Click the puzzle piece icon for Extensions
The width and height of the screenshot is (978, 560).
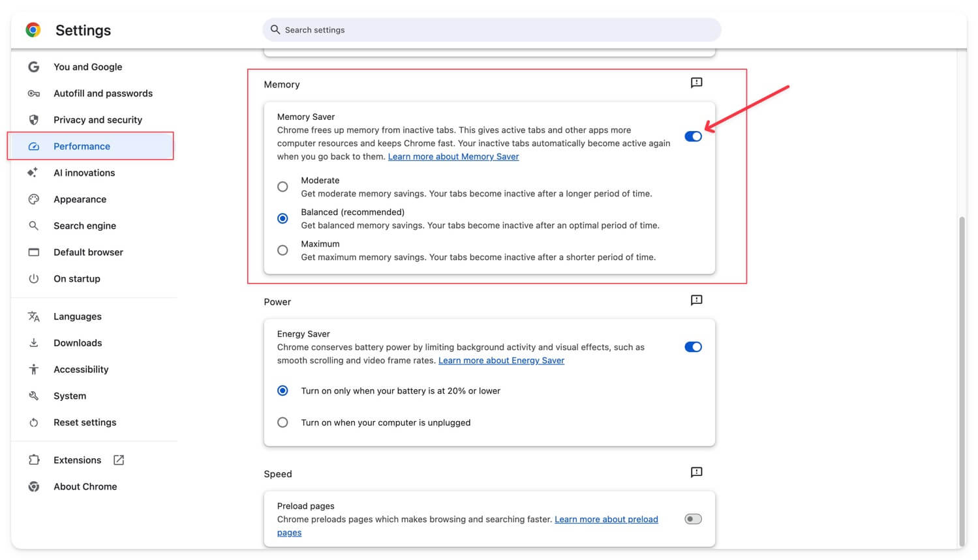pyautogui.click(x=34, y=460)
